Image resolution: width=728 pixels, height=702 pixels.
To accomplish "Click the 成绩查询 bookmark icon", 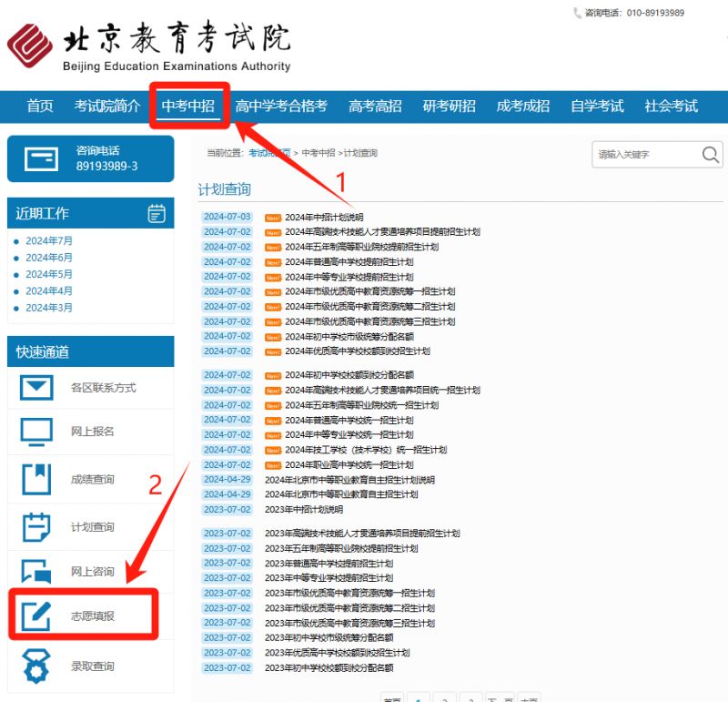I will click(36, 479).
